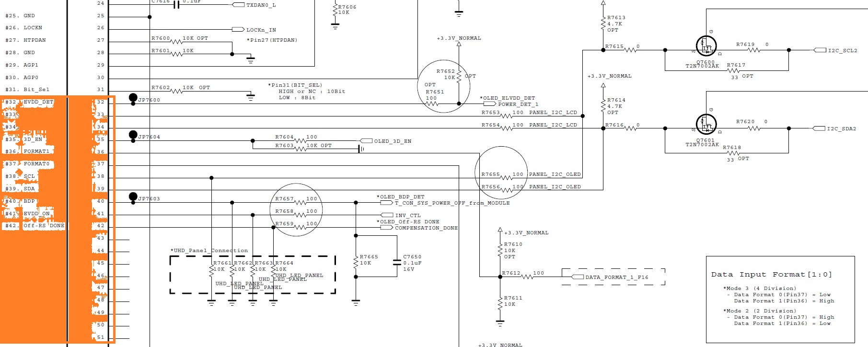This screenshot has height=347, width=868.
Task: Select the JP7604 jumper test point dot
Action: coord(133,135)
